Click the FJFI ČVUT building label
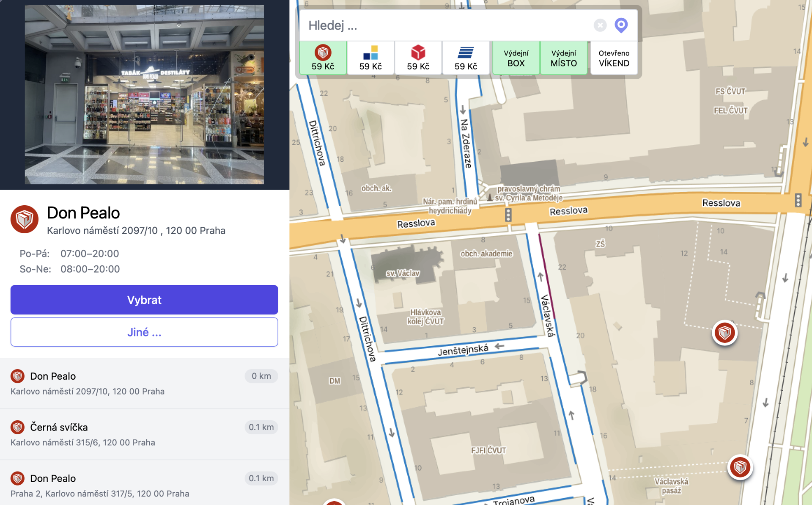Image resolution: width=812 pixels, height=505 pixels. (x=488, y=450)
